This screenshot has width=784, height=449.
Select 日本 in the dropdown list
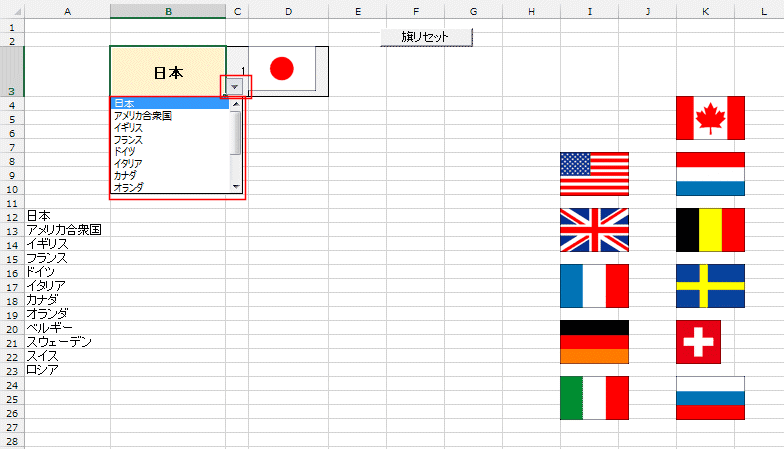[x=170, y=104]
